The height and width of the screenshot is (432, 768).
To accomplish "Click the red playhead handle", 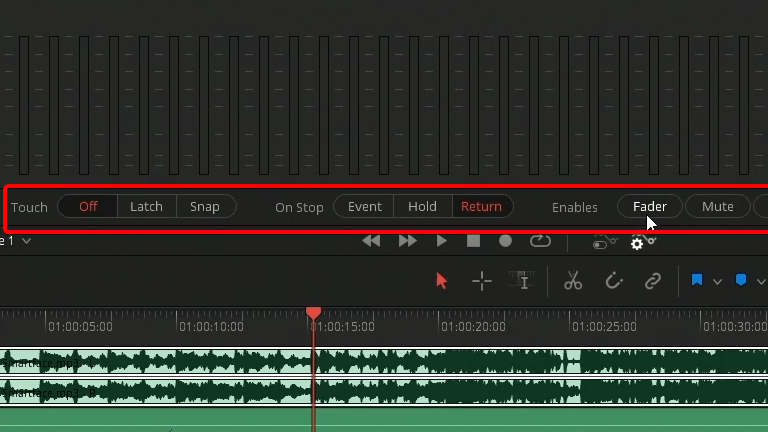I will [x=313, y=312].
